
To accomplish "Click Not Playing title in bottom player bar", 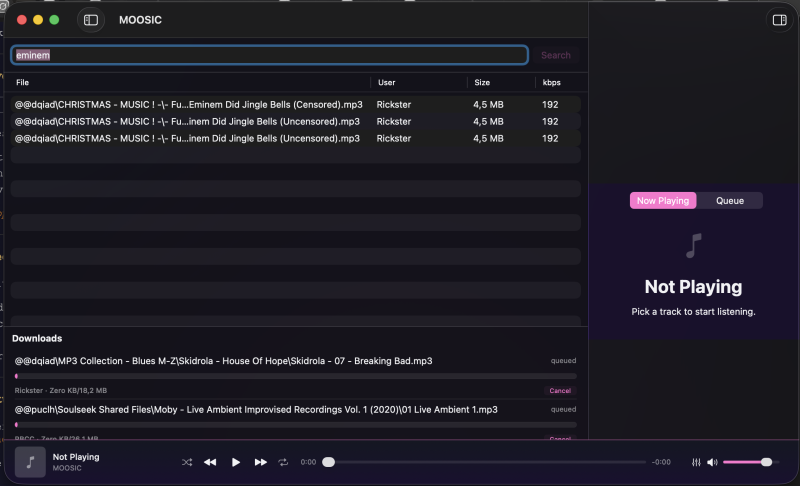I will tap(76, 457).
